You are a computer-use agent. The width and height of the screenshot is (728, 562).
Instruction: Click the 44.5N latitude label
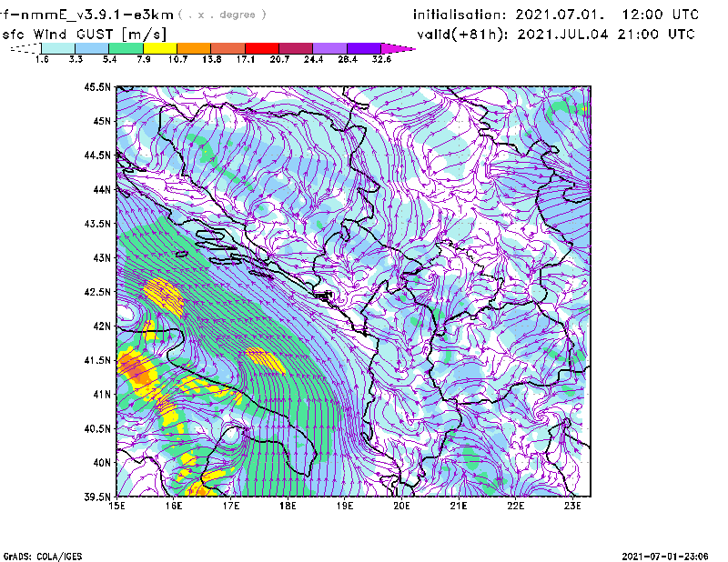pos(97,155)
